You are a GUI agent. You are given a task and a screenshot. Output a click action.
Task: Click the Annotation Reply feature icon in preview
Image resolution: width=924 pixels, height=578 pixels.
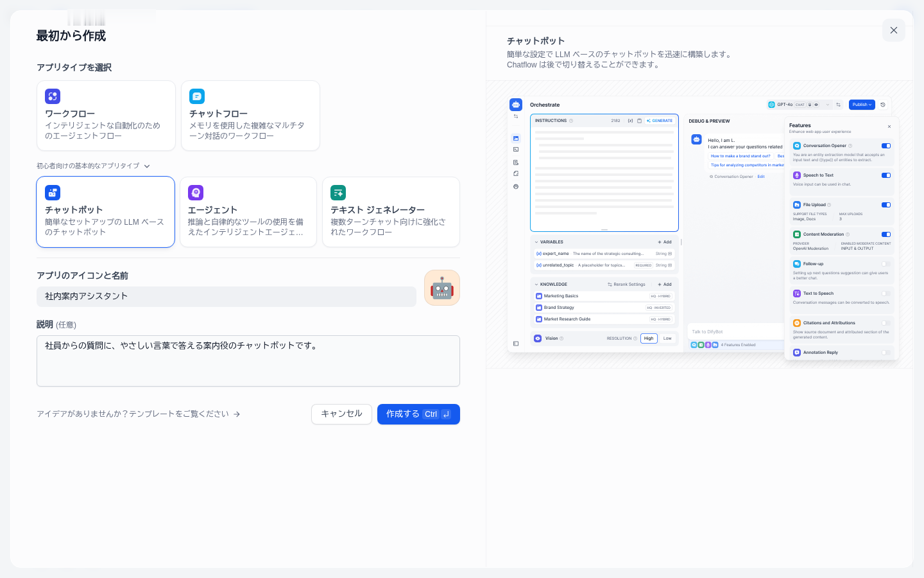[797, 353]
